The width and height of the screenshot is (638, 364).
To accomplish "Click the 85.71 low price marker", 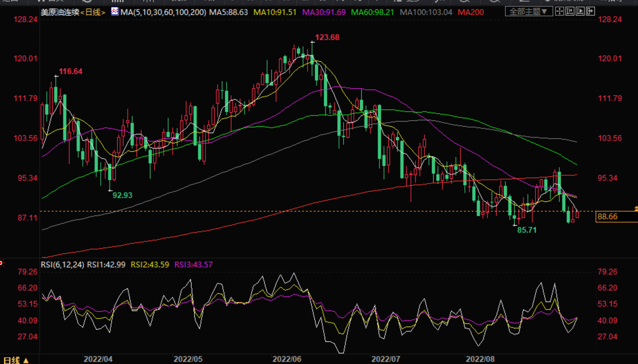I will coord(527,230).
